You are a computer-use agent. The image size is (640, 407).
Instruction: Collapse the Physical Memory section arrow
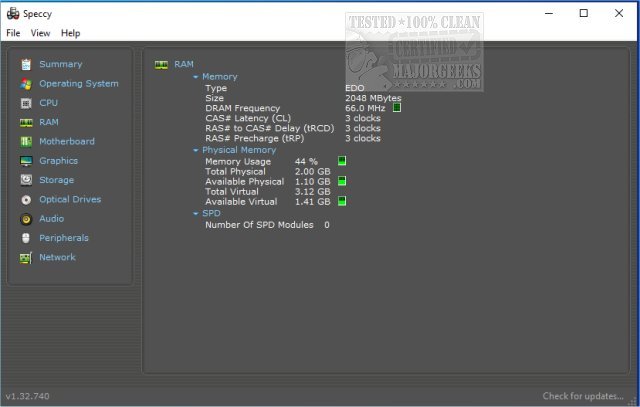196,150
